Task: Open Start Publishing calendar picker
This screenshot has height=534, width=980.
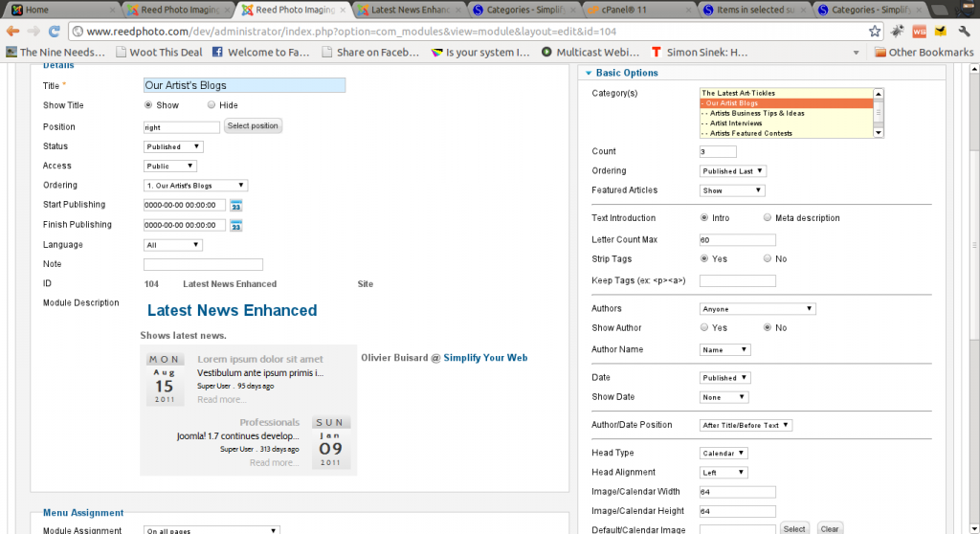Action: pyautogui.click(x=236, y=205)
